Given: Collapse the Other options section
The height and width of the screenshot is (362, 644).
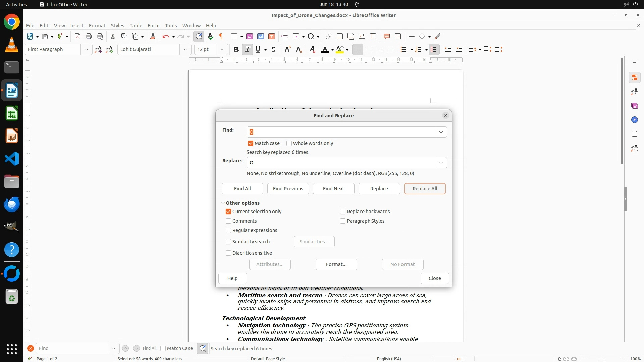Looking at the screenshot, I should click(223, 203).
